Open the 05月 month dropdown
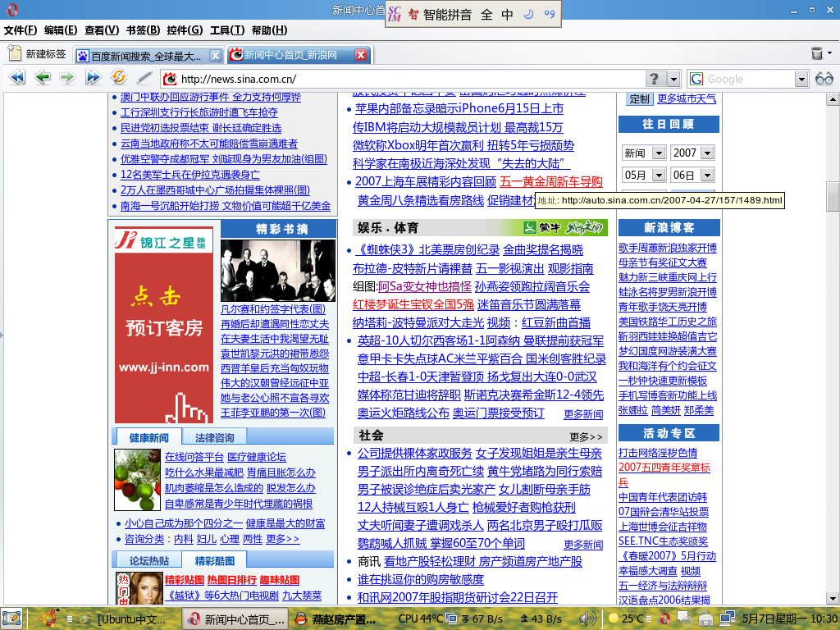The image size is (840, 630). click(x=659, y=176)
